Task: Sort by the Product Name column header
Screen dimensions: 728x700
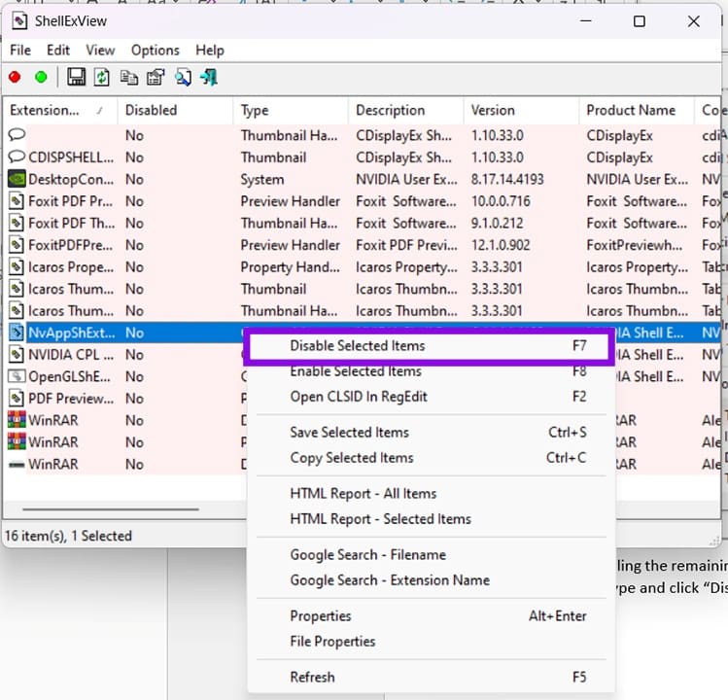Action: tap(636, 111)
